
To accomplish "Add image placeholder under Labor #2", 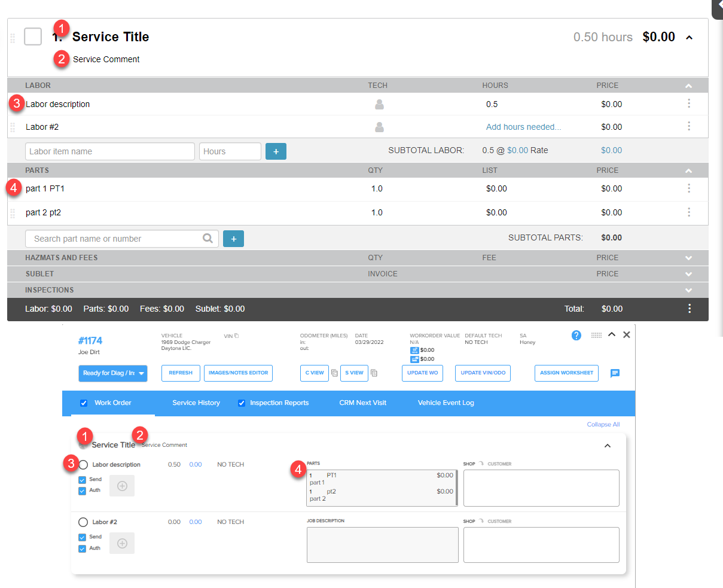I will (122, 543).
